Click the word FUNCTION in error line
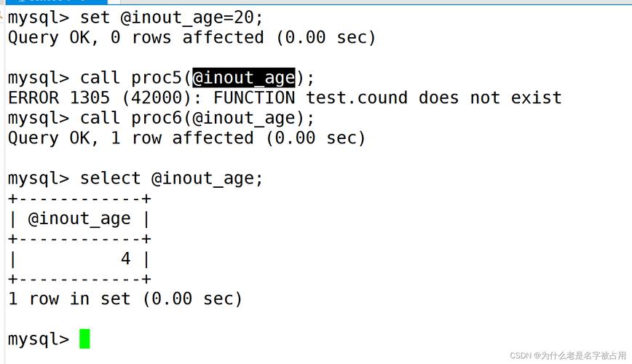 tap(254, 98)
